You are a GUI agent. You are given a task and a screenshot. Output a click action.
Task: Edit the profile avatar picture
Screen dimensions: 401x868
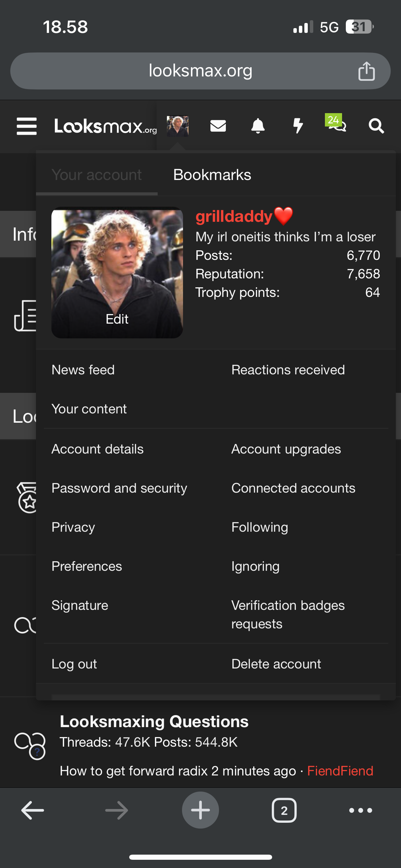pos(117,319)
